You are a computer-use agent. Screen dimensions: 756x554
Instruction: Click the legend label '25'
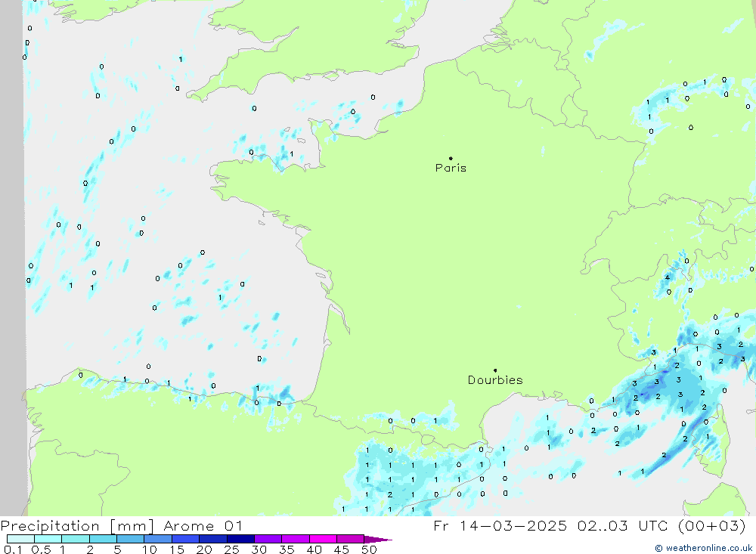(232, 549)
